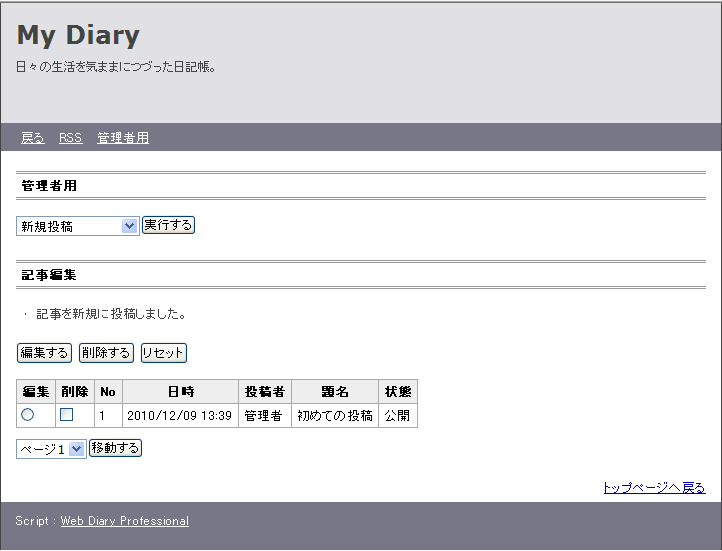
Task: Open the 新規投稿 admin action dropdown
Action: (77, 226)
